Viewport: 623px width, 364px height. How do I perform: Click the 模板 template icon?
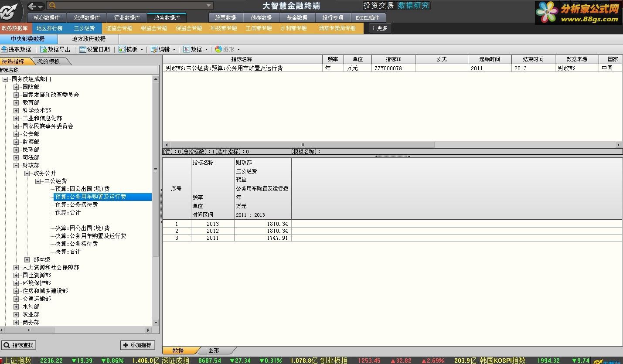(x=122, y=49)
